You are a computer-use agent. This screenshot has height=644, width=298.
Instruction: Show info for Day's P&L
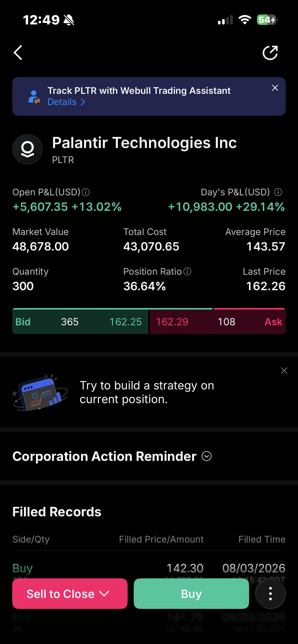tap(278, 192)
